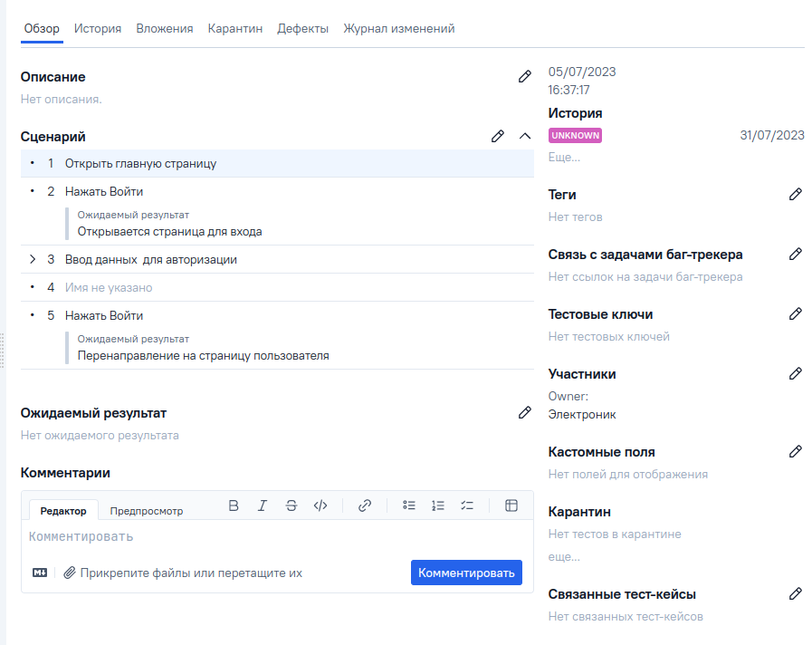
Task: Insert a task checklist in comment
Action: [467, 506]
